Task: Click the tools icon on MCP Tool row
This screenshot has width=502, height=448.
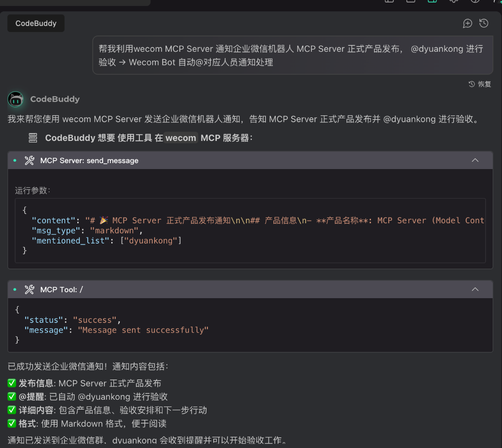Action: coord(30,289)
